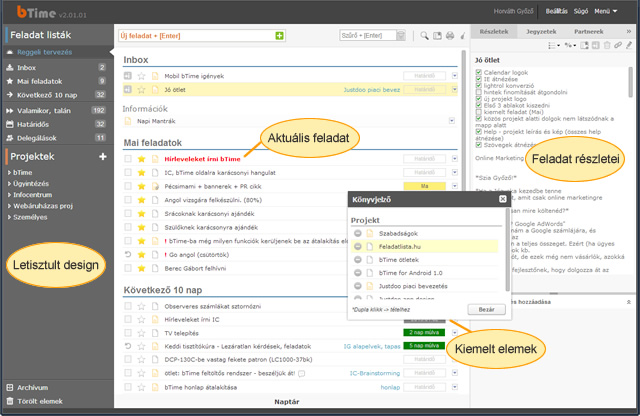Check off Srácoknak karácsonyi ajándék
Image resolution: width=640 pixels, height=416 pixels.
point(128,213)
